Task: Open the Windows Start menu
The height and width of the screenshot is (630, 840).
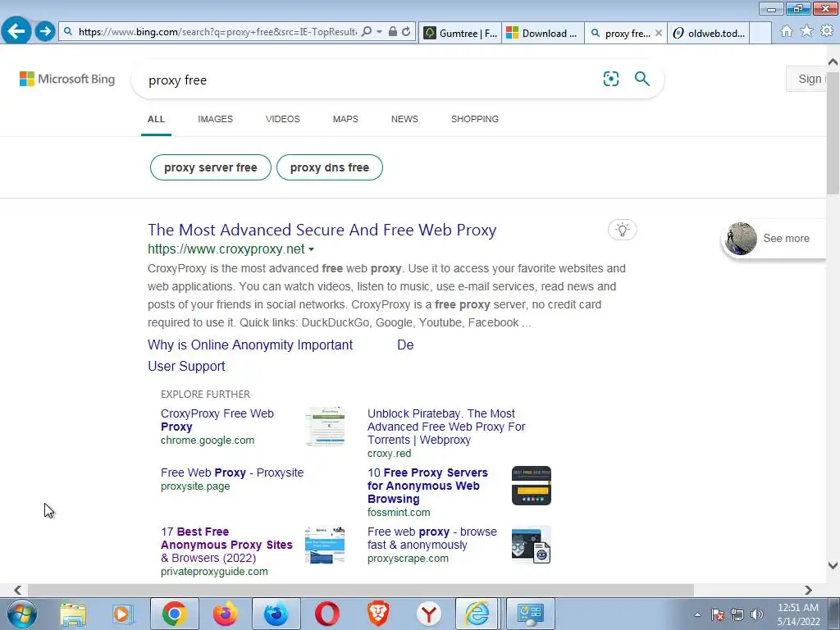Action: click(x=21, y=614)
